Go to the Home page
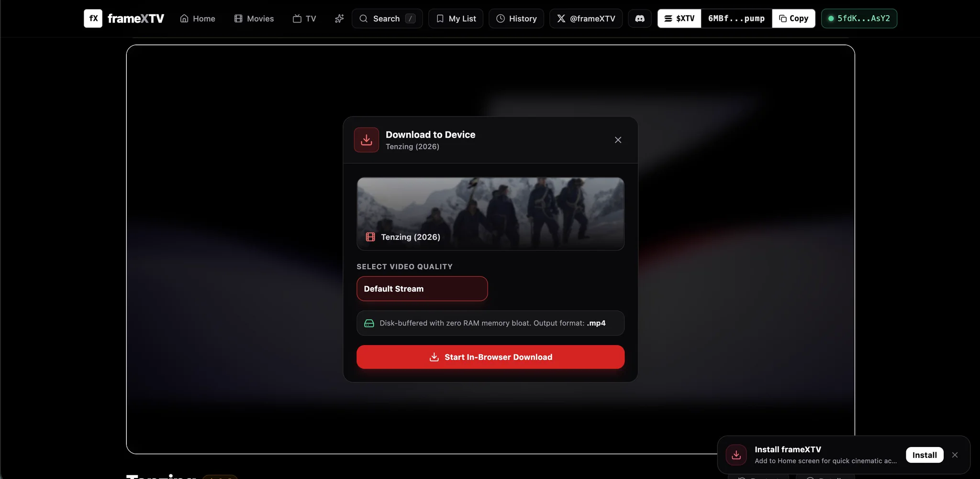The height and width of the screenshot is (479, 980). tap(198, 18)
